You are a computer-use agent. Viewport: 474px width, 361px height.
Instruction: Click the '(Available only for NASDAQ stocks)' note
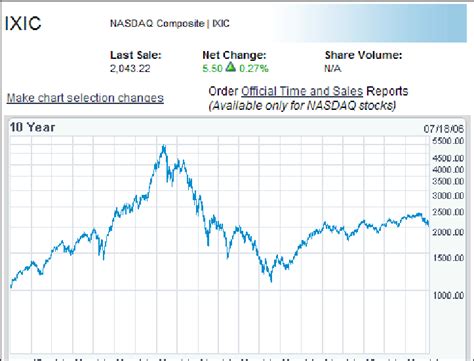[x=302, y=106]
